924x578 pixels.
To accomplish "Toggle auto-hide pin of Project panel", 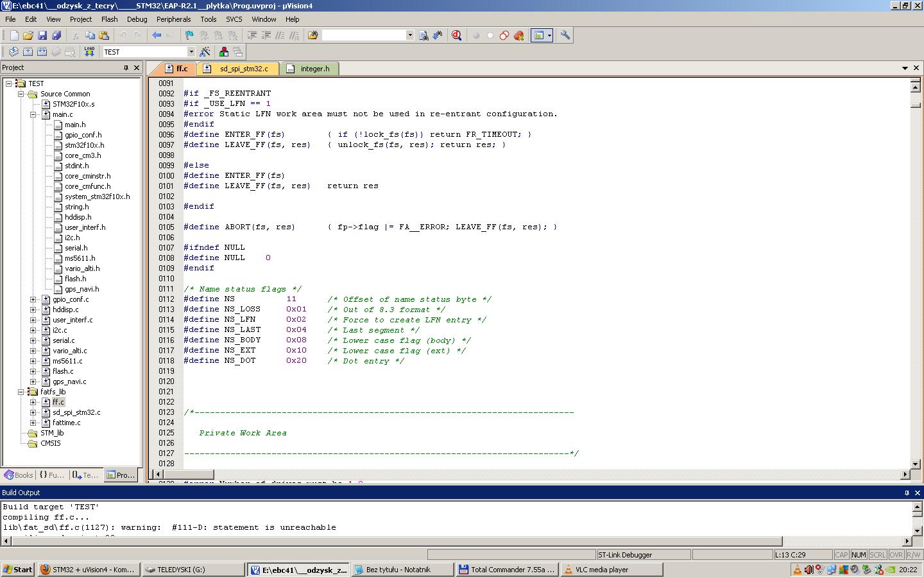I will click(x=126, y=67).
